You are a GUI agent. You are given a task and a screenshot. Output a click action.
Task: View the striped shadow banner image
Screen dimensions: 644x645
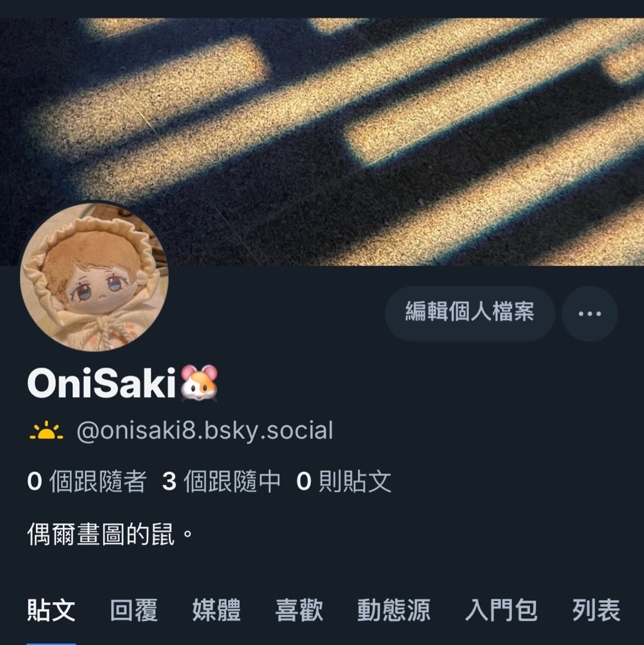(322, 142)
